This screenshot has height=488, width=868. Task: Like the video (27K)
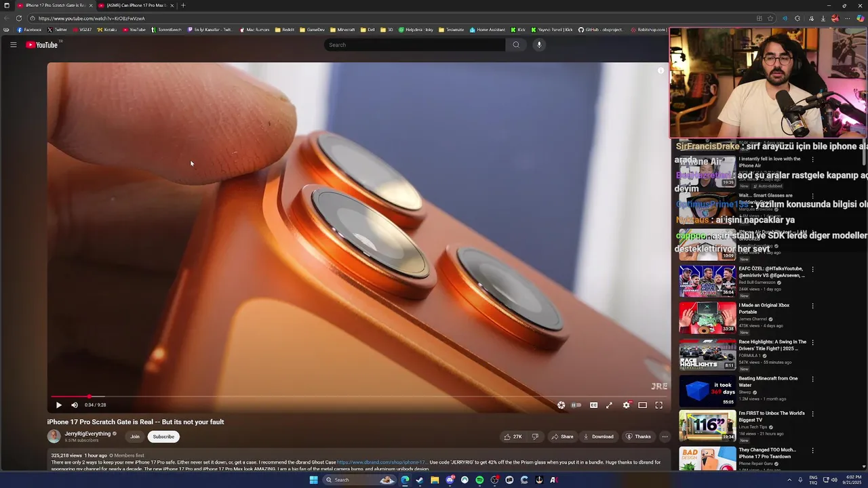click(x=513, y=436)
